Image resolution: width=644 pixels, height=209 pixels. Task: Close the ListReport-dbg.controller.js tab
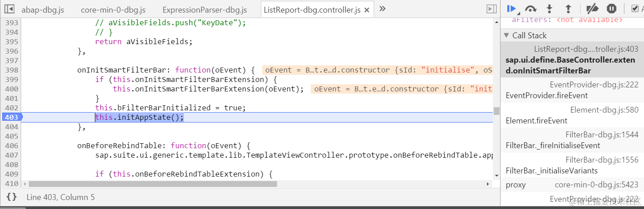pos(367,10)
